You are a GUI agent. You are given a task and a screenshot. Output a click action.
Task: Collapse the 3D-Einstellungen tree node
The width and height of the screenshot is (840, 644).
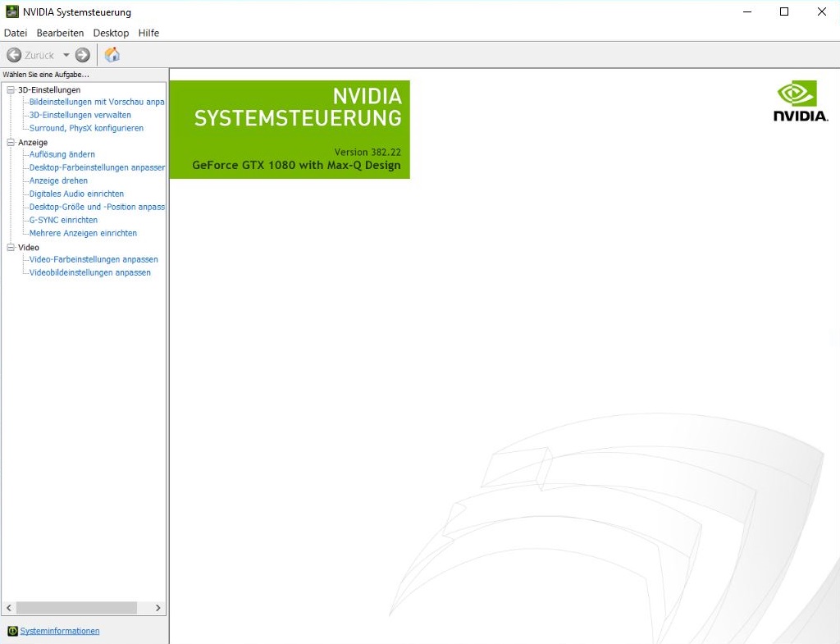pyautogui.click(x=10, y=90)
